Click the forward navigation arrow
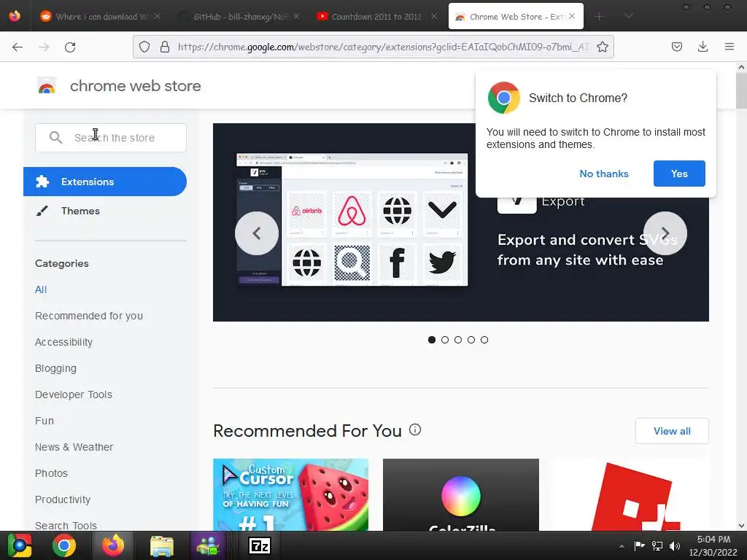 [x=44, y=47]
